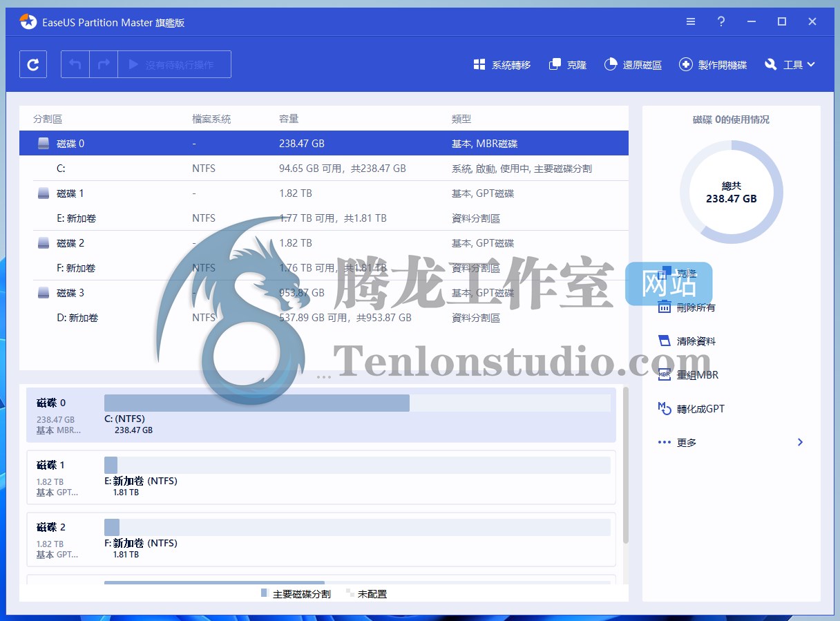
Task: Expand the 更多 more actions chevron
Action: tap(800, 442)
